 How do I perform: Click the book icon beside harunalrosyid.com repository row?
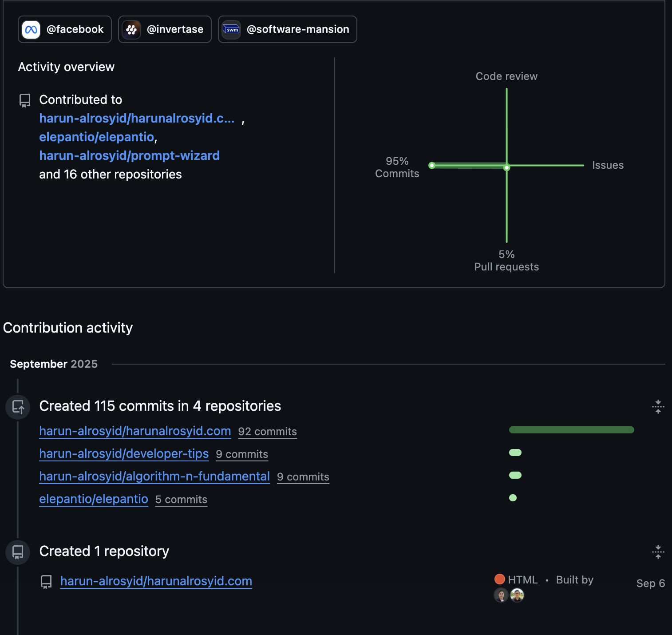click(47, 581)
